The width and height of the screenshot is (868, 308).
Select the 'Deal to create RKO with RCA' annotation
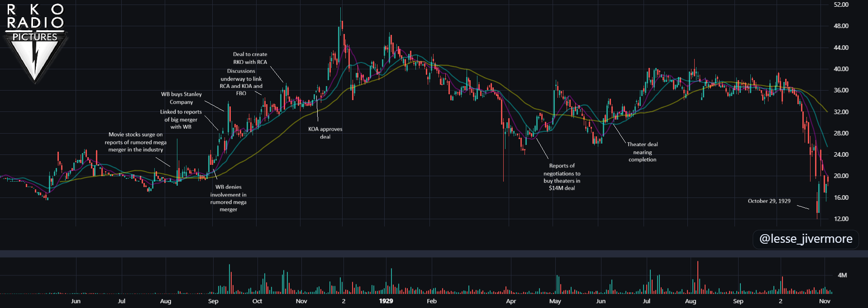click(x=250, y=58)
